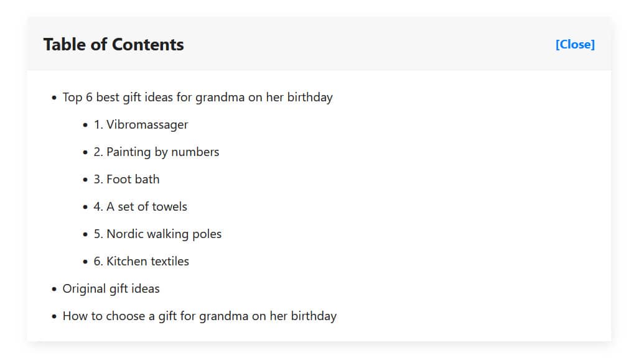
Task: Click the bullet next to Kitchen textiles
Action: coord(86,262)
